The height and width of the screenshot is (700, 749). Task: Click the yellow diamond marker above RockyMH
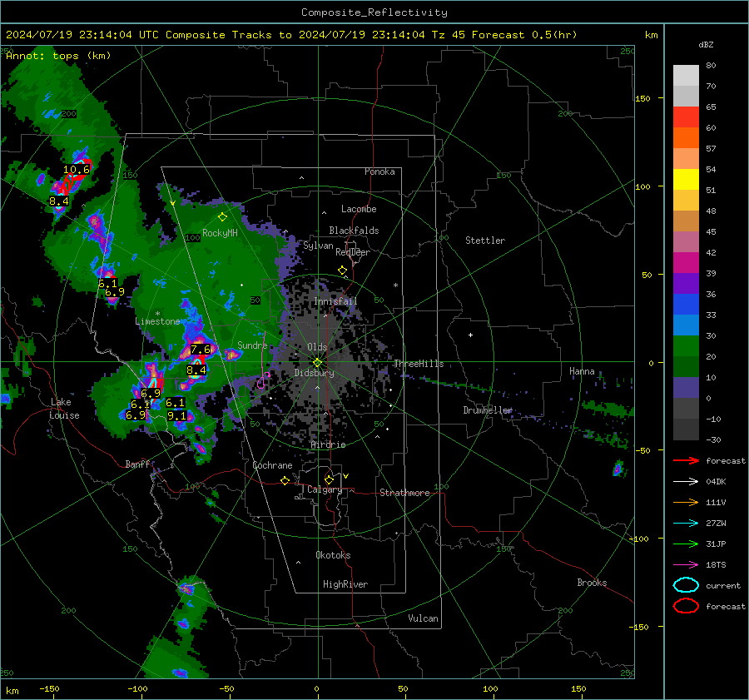[x=222, y=217]
